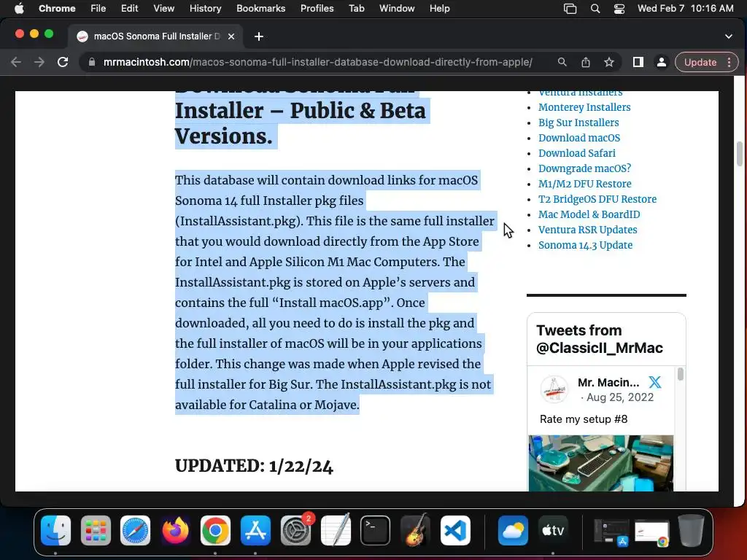This screenshot has width=747, height=560.
Task: Open the Chrome profile avatar
Action: (661, 63)
